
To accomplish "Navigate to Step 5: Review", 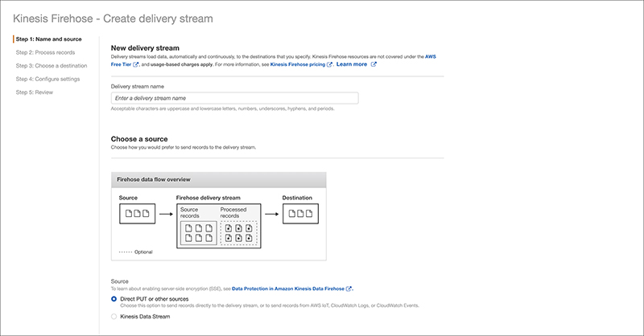I will pyautogui.click(x=35, y=92).
